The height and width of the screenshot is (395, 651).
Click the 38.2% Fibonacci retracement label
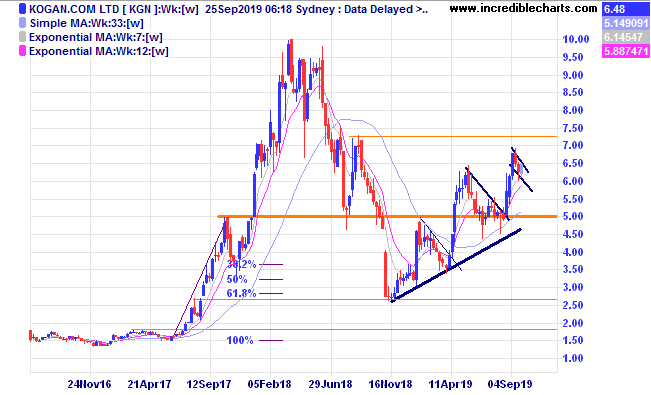242,264
